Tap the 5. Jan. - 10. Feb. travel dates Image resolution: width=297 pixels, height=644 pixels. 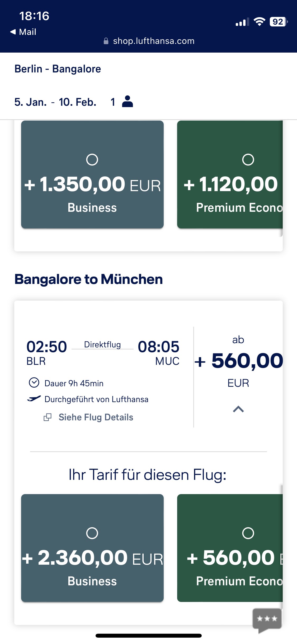pyautogui.click(x=55, y=102)
